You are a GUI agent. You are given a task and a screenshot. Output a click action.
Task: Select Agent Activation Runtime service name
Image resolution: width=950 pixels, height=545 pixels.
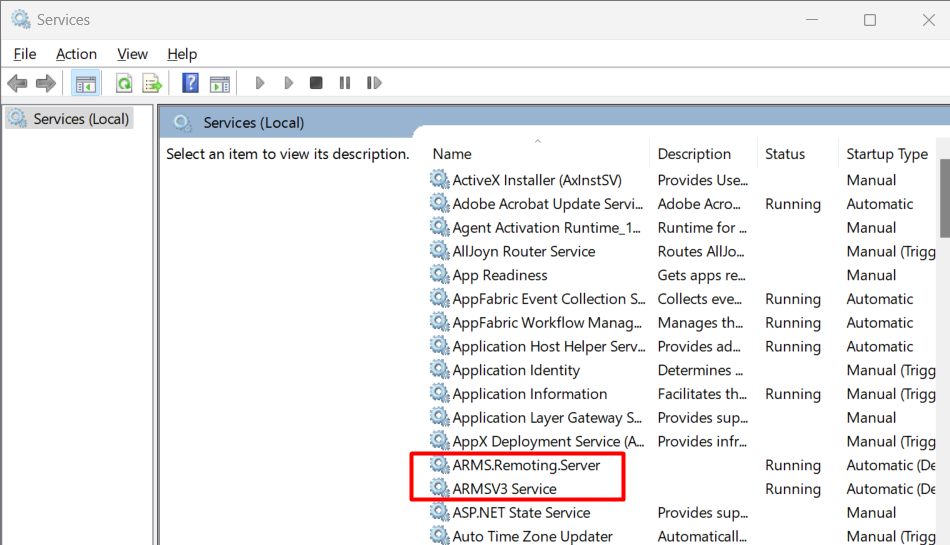[546, 228]
